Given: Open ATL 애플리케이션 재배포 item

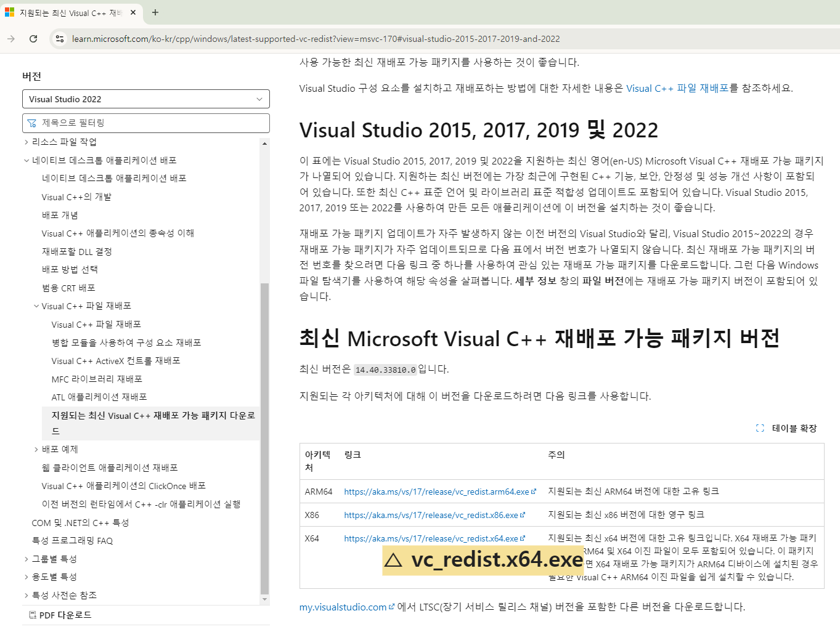Looking at the screenshot, I should pos(99,397).
